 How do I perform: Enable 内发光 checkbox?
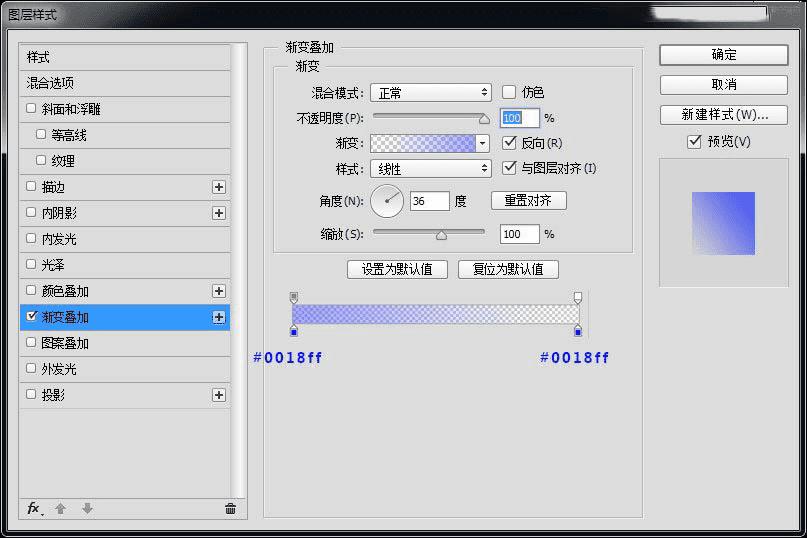(31, 238)
